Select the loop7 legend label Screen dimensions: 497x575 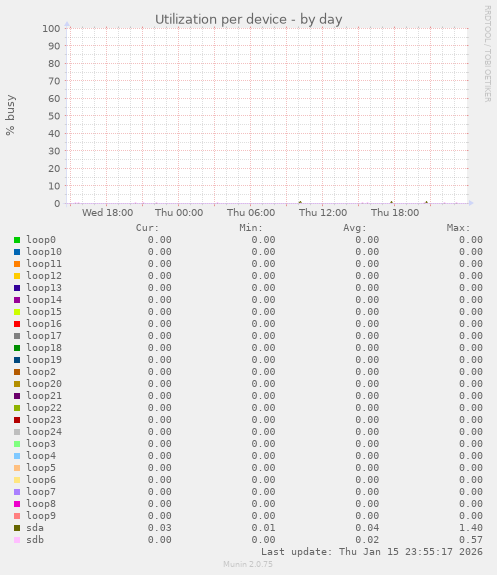coord(41,492)
